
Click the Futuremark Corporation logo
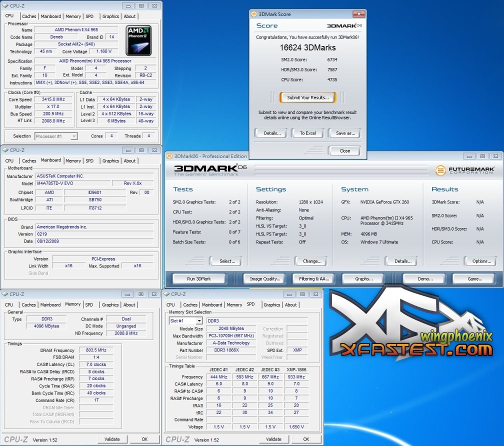click(x=465, y=170)
